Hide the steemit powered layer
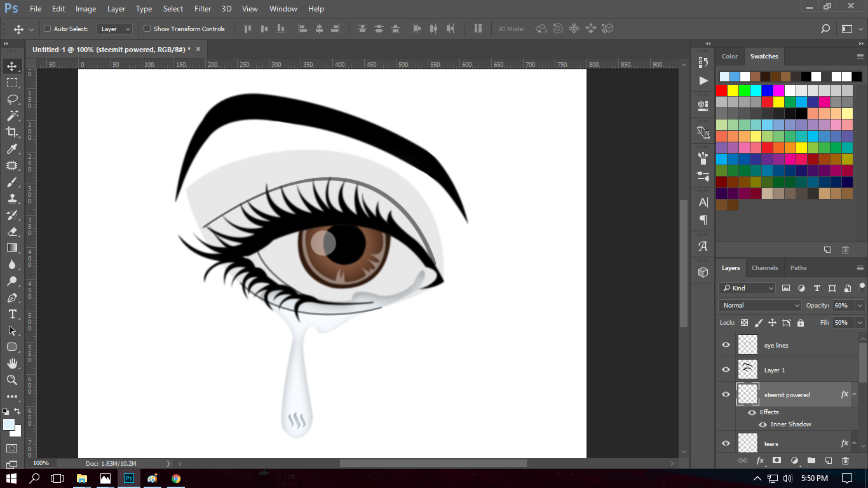 click(x=726, y=395)
